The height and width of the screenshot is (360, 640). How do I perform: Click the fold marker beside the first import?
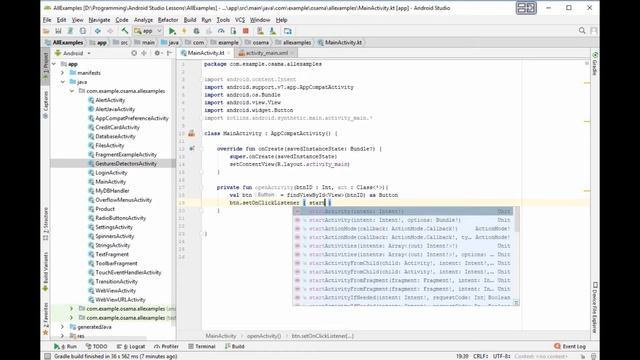pyautogui.click(x=202, y=79)
